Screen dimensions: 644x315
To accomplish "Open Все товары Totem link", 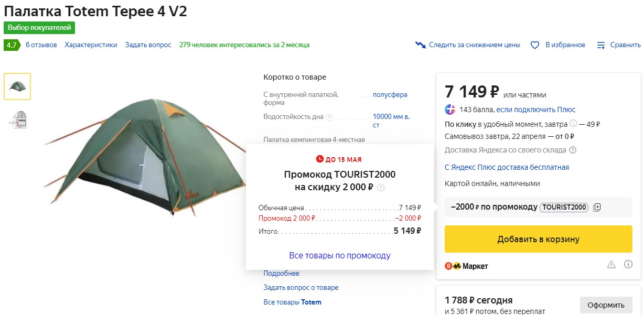I will click(293, 302).
